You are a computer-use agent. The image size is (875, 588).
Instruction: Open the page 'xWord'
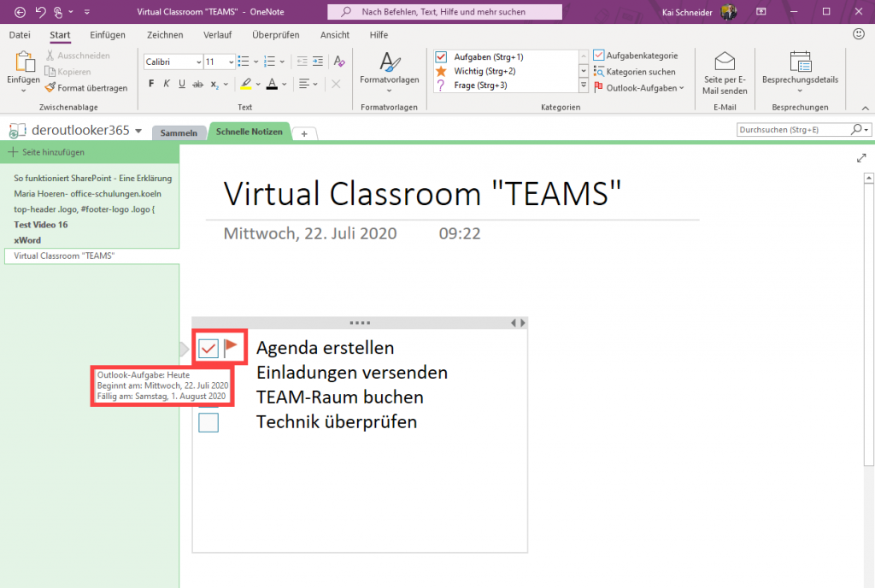(x=27, y=240)
